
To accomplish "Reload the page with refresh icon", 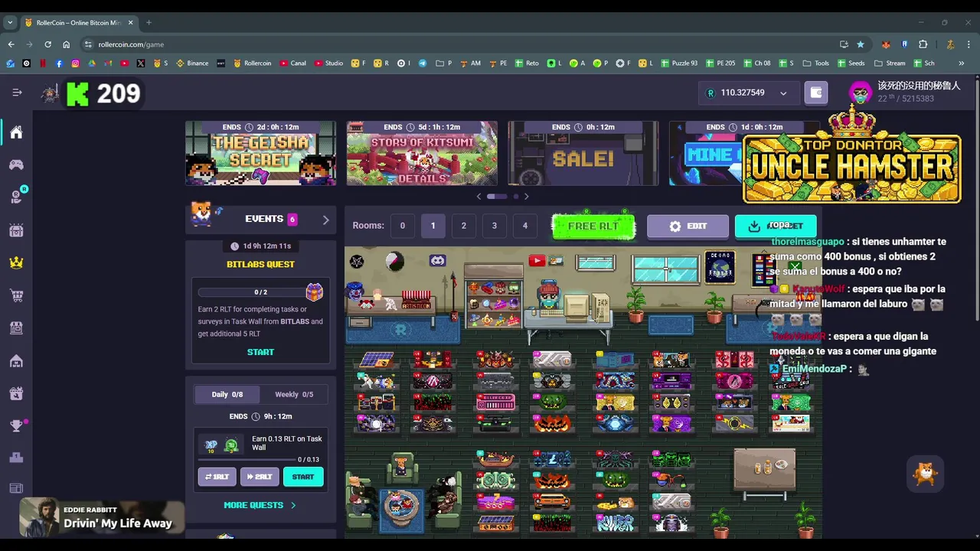I will pos(47,44).
